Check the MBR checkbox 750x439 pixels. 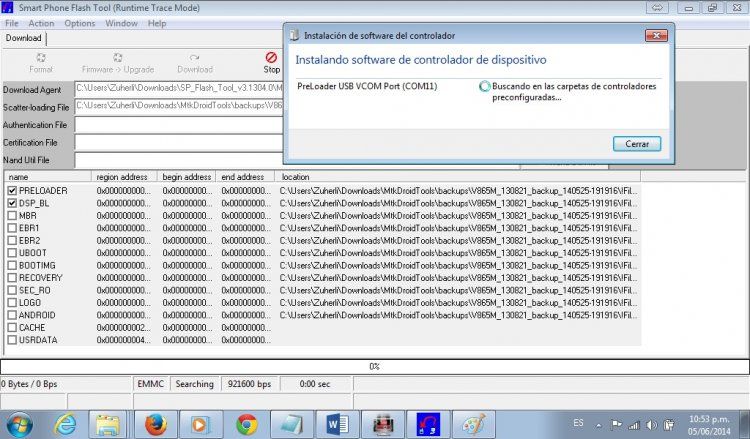[12, 215]
